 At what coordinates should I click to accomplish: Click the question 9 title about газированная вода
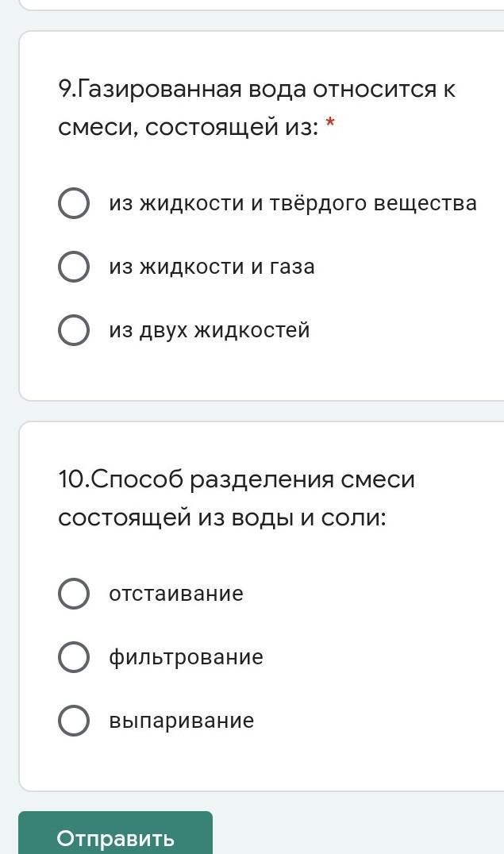(x=256, y=108)
